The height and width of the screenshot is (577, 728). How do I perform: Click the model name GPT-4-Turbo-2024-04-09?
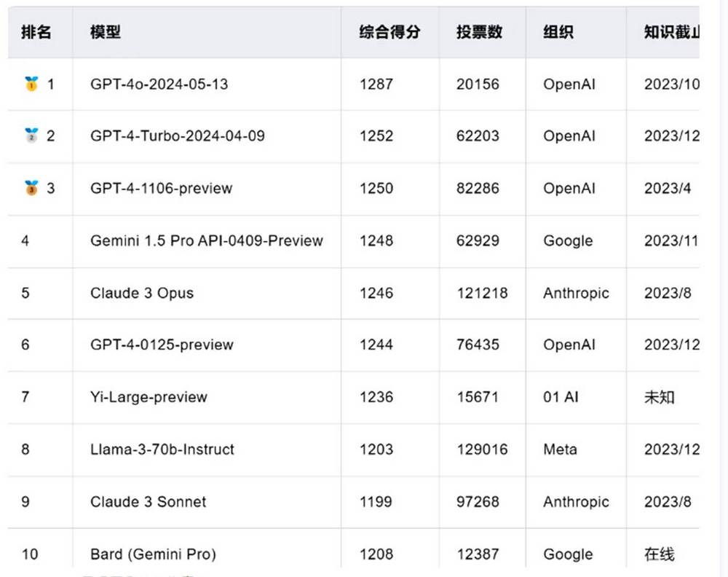click(x=178, y=136)
